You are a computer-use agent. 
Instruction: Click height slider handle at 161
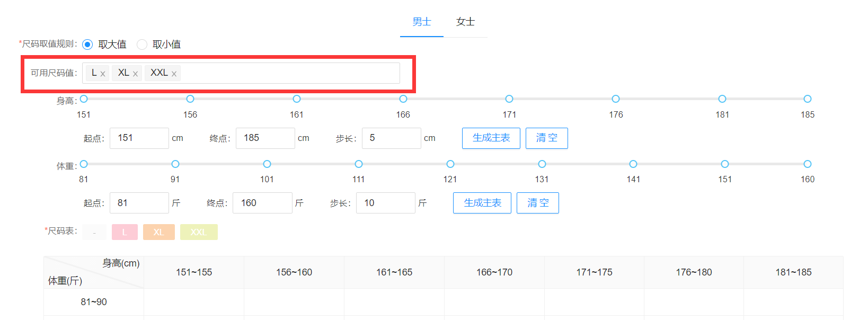[x=297, y=99]
